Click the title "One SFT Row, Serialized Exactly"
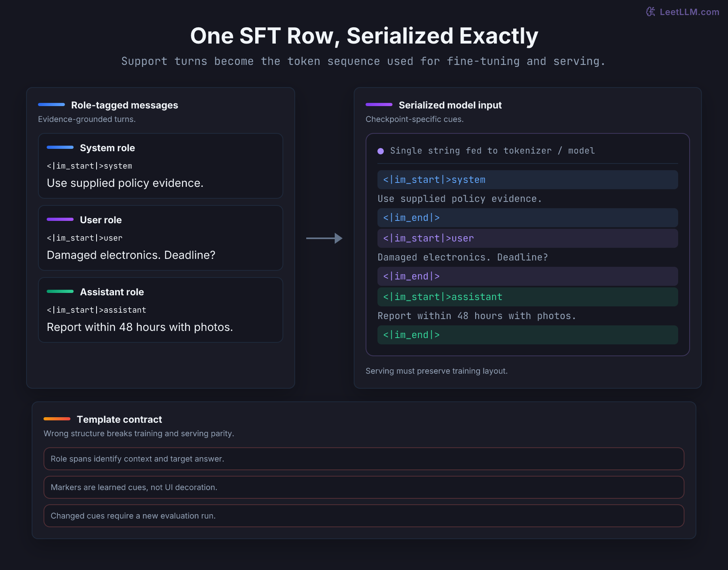Image resolution: width=728 pixels, height=570 pixels. [364, 36]
